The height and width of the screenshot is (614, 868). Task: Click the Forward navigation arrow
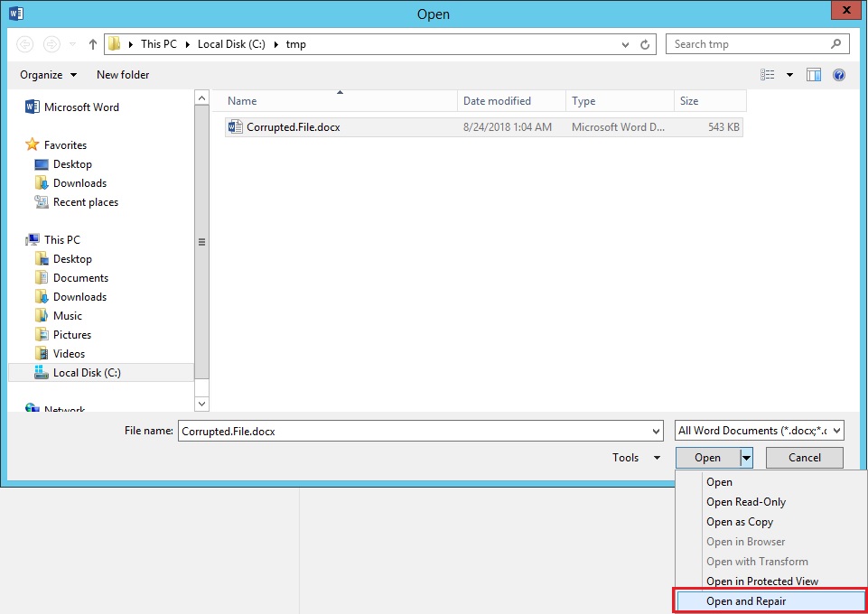[51, 44]
